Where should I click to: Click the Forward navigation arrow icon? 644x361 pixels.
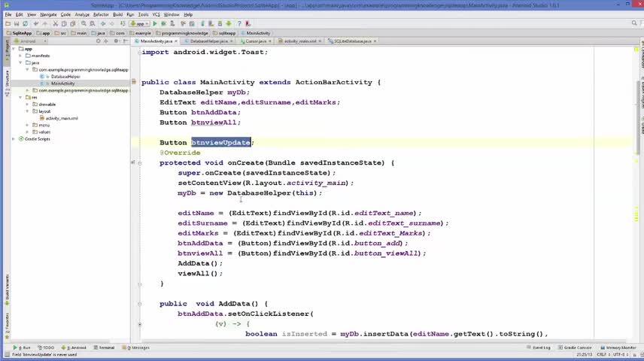click(x=111, y=24)
